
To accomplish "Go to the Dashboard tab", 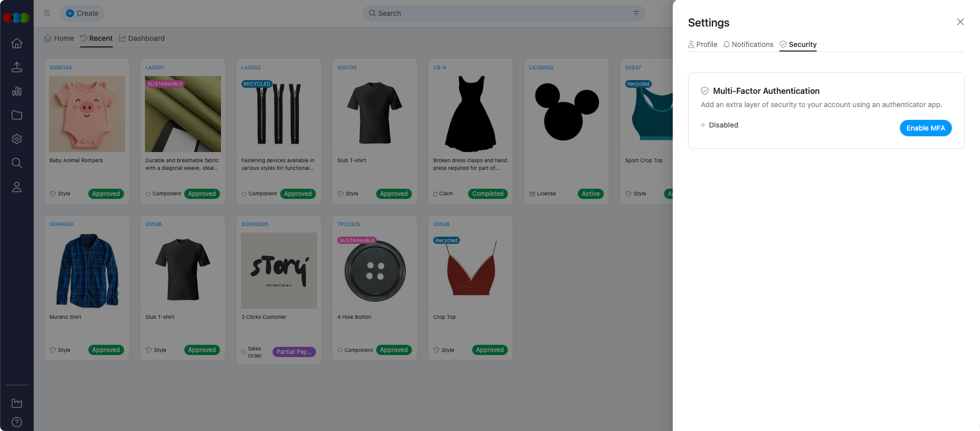I will click(142, 38).
